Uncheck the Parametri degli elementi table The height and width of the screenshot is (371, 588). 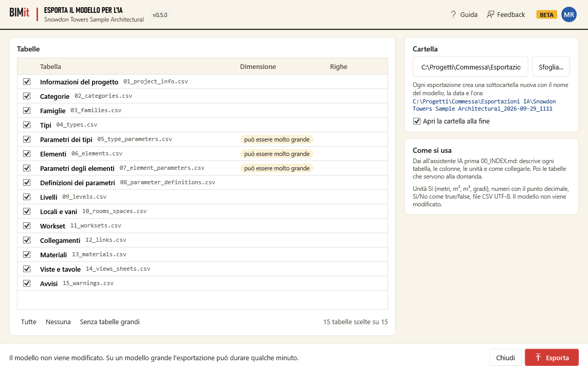pyautogui.click(x=27, y=168)
